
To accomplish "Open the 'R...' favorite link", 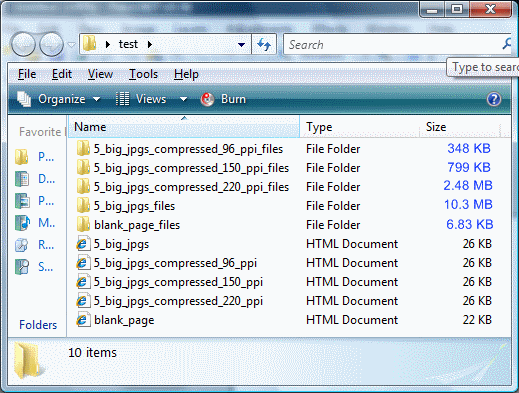I will coord(46,245).
